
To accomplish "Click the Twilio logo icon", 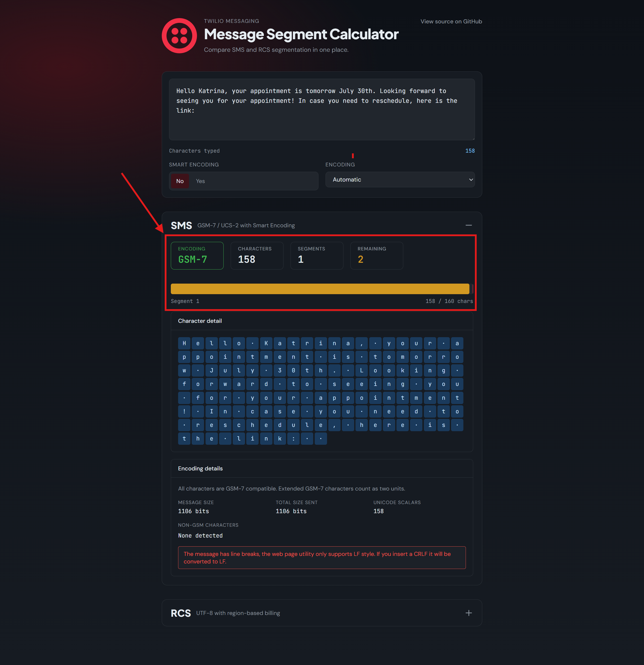I will pyautogui.click(x=179, y=36).
